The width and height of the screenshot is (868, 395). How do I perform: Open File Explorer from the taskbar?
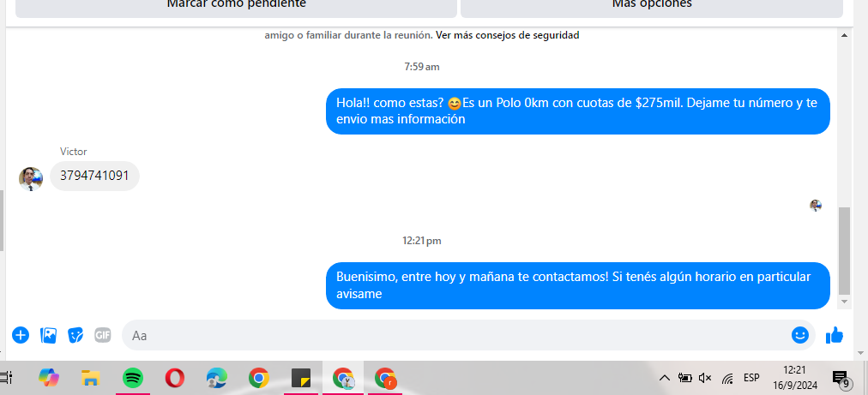91,377
